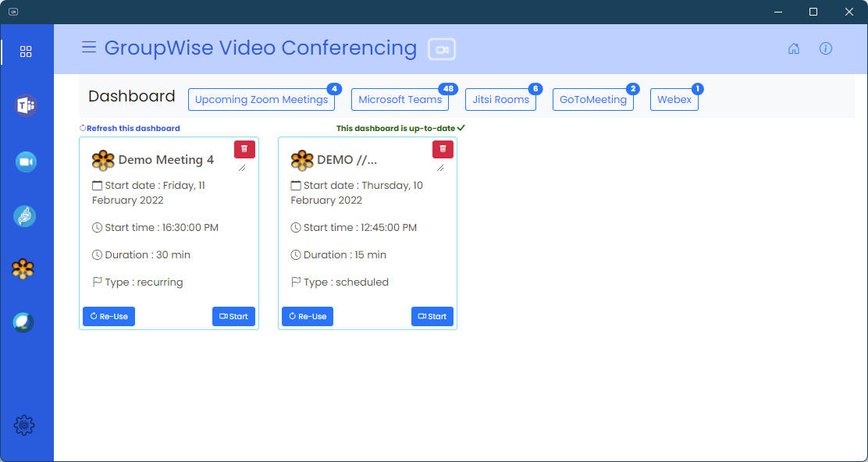The height and width of the screenshot is (462, 868).
Task: Maximize the application window
Action: pos(813,12)
